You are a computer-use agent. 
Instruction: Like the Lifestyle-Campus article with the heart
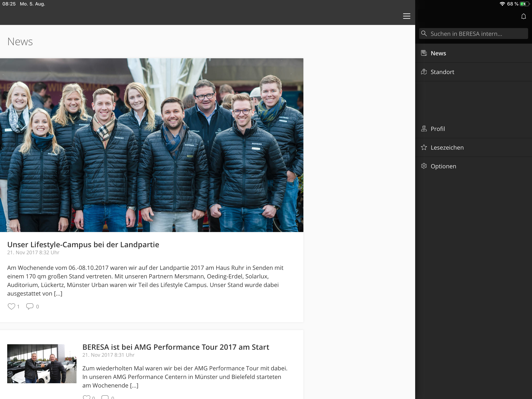[x=11, y=306]
